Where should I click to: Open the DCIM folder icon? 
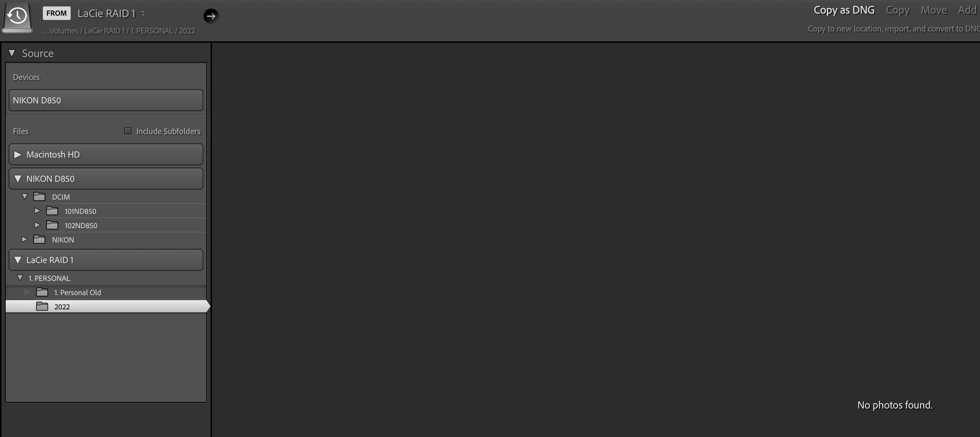click(x=39, y=196)
